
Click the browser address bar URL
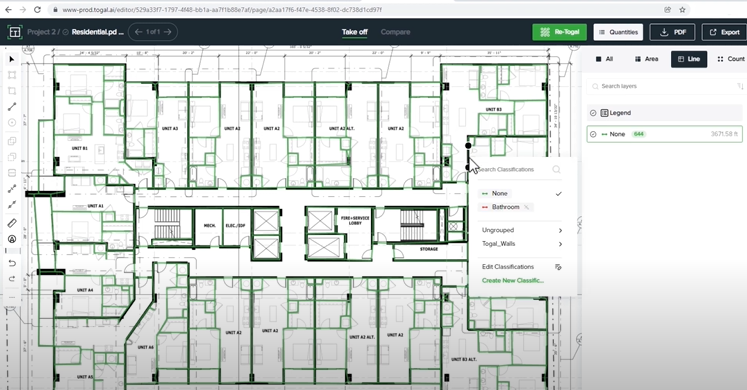tap(222, 10)
